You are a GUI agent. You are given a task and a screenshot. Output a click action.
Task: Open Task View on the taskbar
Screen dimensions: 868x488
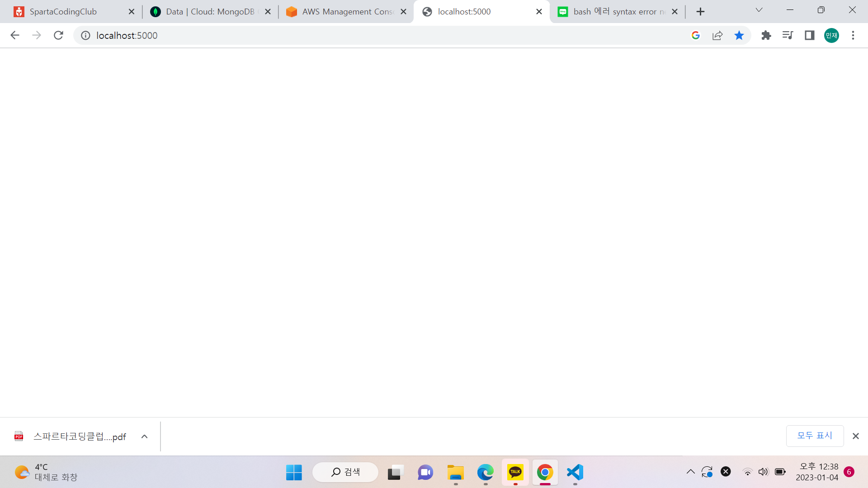[395, 473]
